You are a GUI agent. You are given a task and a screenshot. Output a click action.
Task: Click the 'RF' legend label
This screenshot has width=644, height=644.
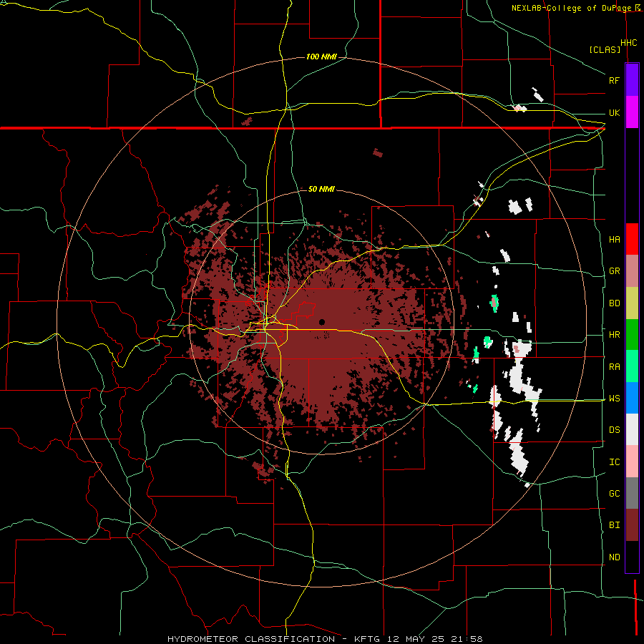point(614,80)
